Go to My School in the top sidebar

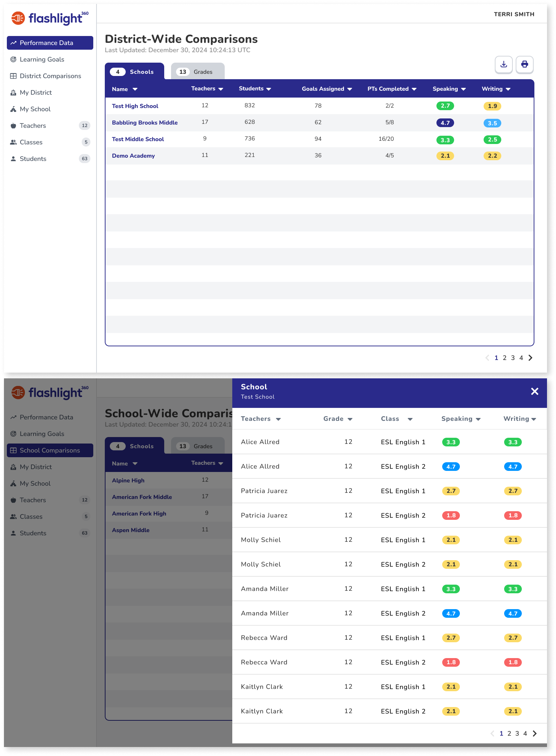click(x=50, y=109)
